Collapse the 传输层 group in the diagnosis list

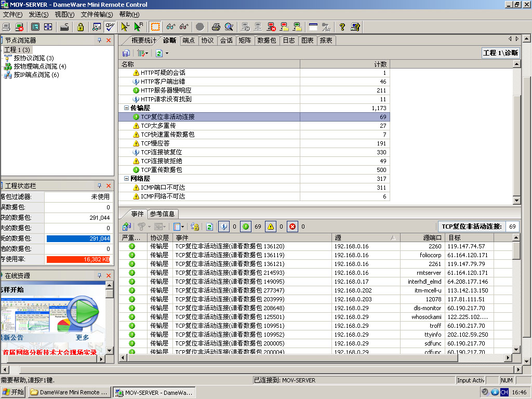point(126,108)
